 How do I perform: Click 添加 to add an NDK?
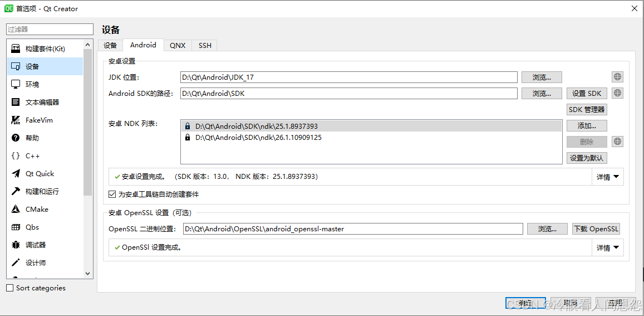[x=587, y=125]
